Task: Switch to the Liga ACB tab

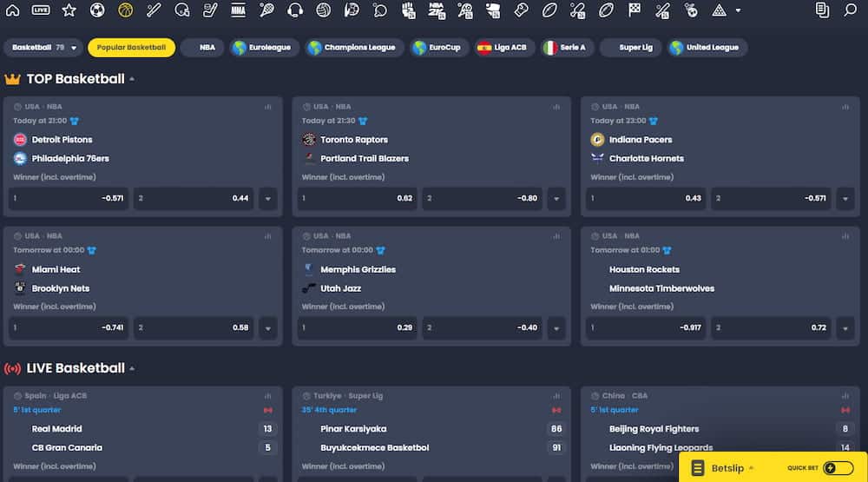Action: (x=503, y=48)
